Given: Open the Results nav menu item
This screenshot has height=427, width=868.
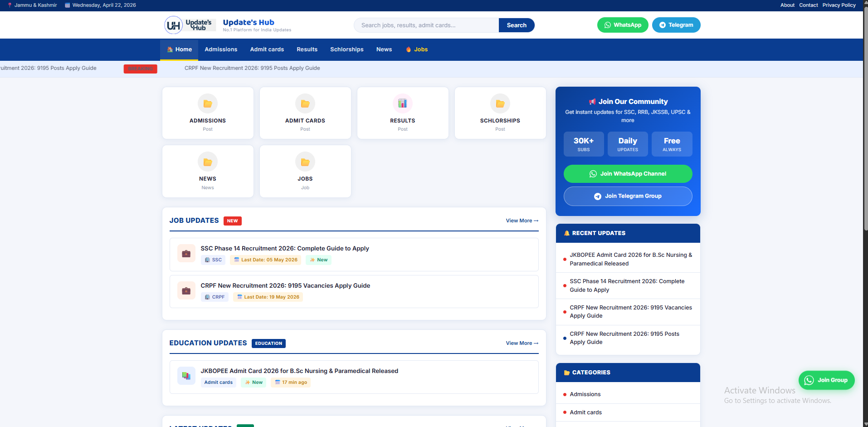Looking at the screenshot, I should pyautogui.click(x=307, y=49).
